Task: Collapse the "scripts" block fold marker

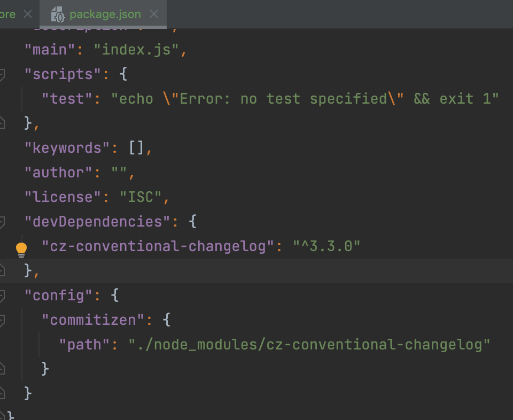Action: pos(2,75)
